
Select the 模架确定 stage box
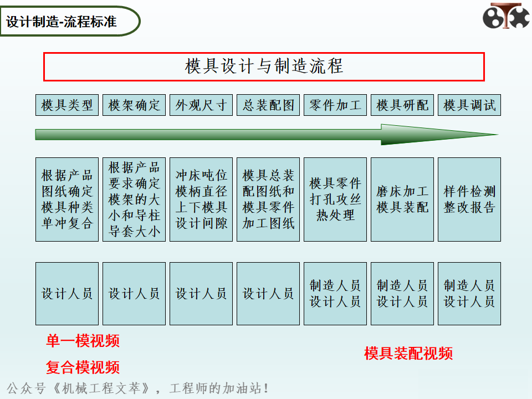pos(134,105)
